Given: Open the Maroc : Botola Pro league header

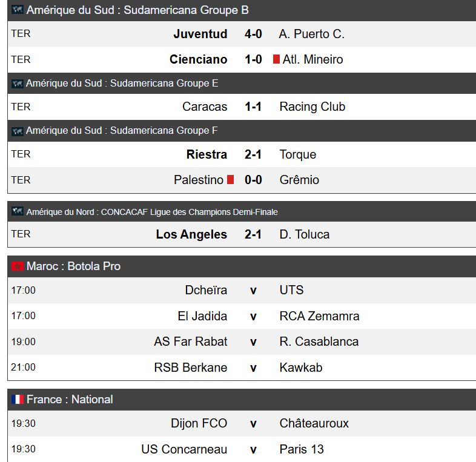Looking at the screenshot, I should (73, 266).
